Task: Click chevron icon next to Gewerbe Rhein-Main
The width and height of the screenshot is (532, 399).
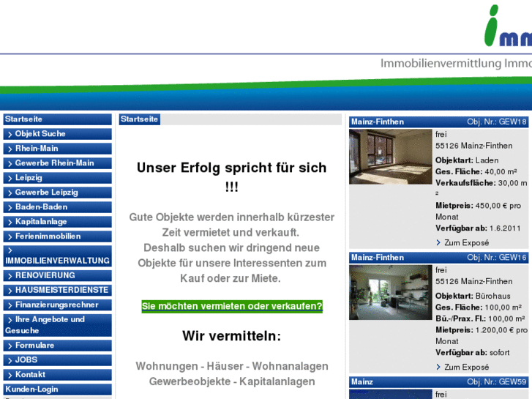Action: pos(10,164)
